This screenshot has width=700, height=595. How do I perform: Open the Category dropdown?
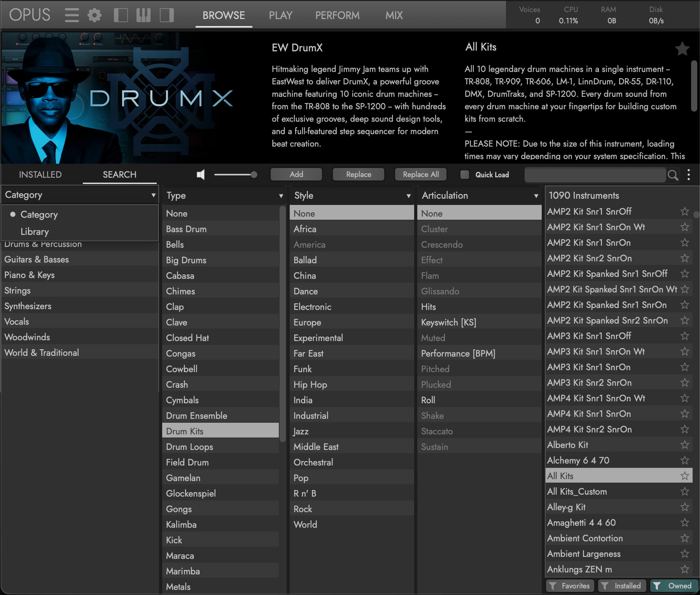80,195
